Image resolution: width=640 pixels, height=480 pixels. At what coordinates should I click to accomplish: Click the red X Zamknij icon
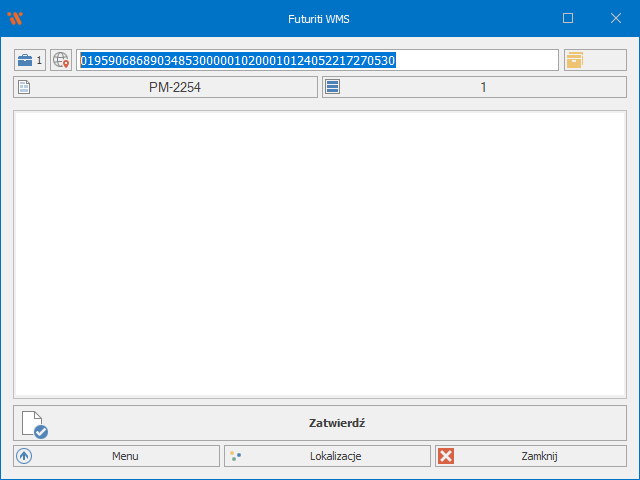[446, 456]
